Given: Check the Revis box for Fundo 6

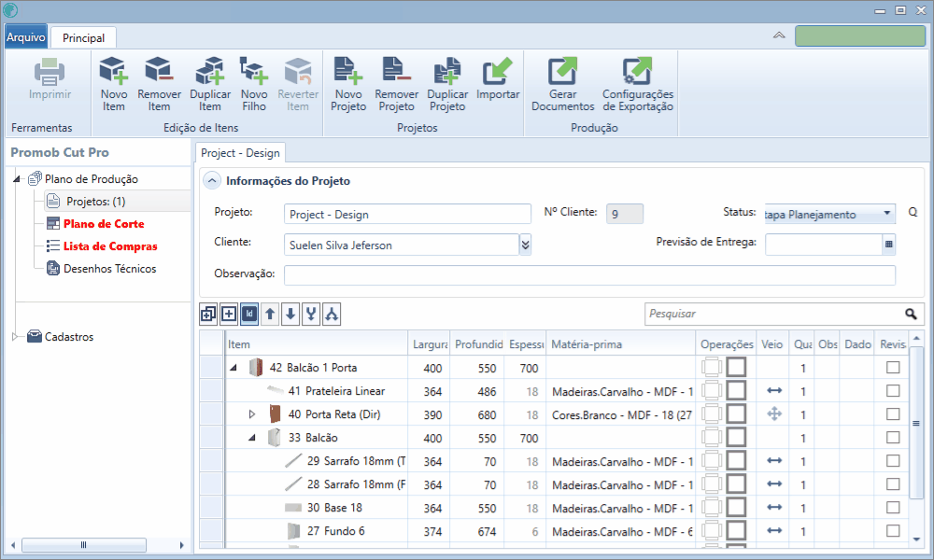Looking at the screenshot, I should coord(892,530).
